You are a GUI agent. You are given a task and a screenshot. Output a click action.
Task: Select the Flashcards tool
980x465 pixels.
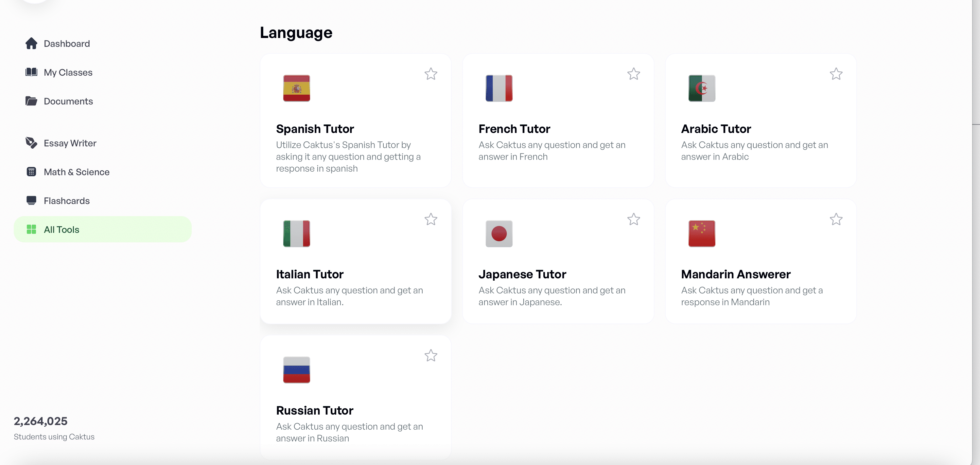[67, 200]
